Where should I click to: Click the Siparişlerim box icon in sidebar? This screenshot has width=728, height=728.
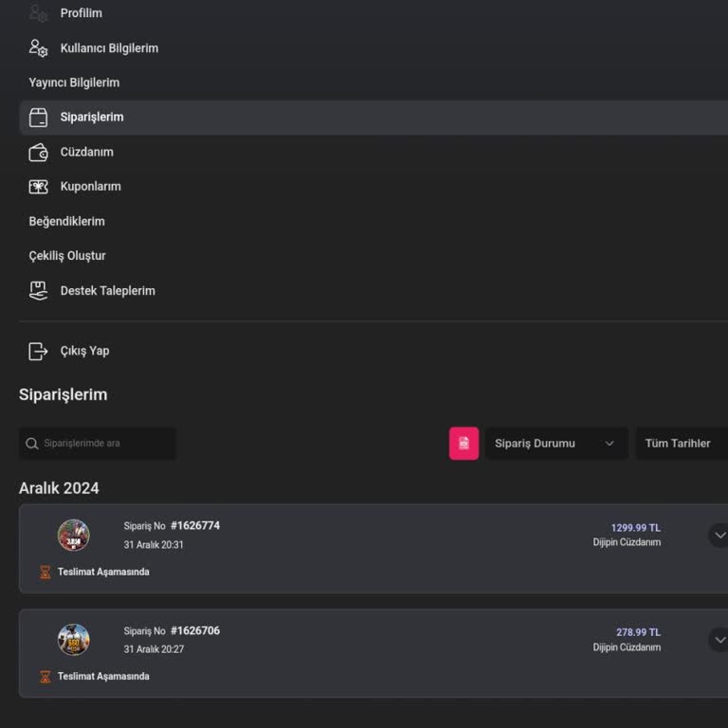[x=38, y=118]
